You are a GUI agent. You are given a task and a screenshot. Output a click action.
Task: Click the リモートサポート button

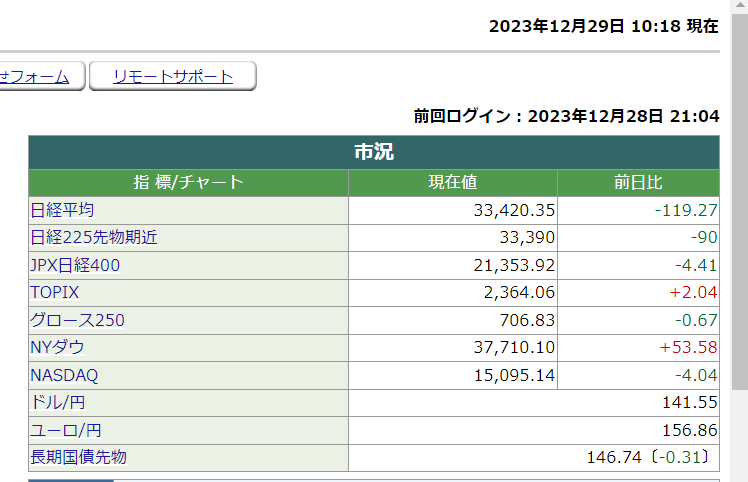[x=172, y=77]
